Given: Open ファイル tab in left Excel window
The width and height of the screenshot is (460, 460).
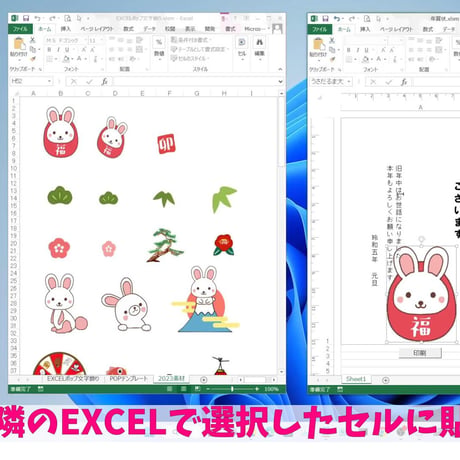Looking at the screenshot, I should [x=20, y=29].
